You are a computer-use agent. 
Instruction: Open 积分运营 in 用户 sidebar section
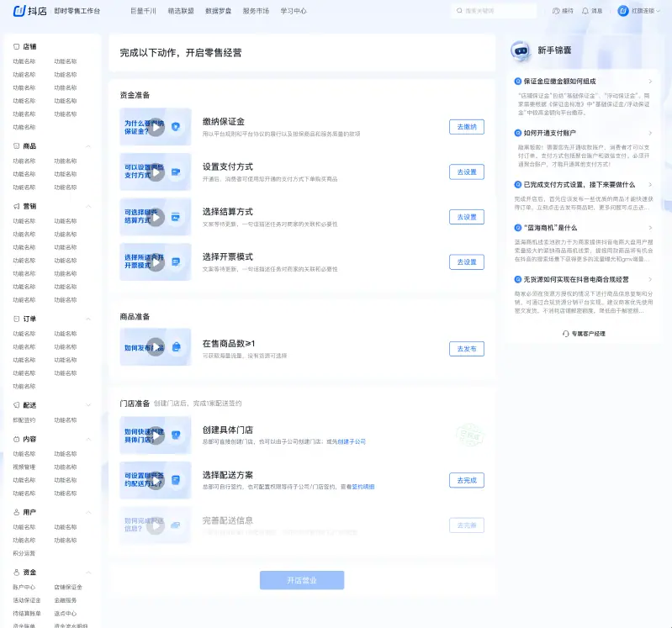point(24,553)
